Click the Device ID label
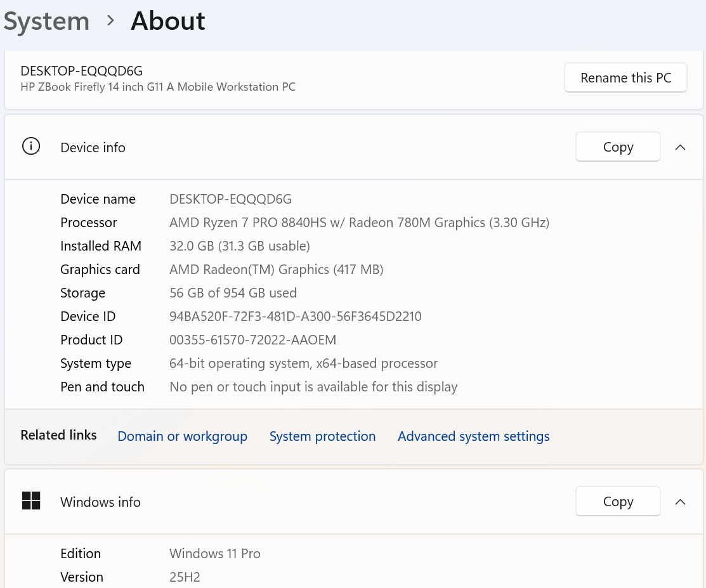 click(x=88, y=316)
